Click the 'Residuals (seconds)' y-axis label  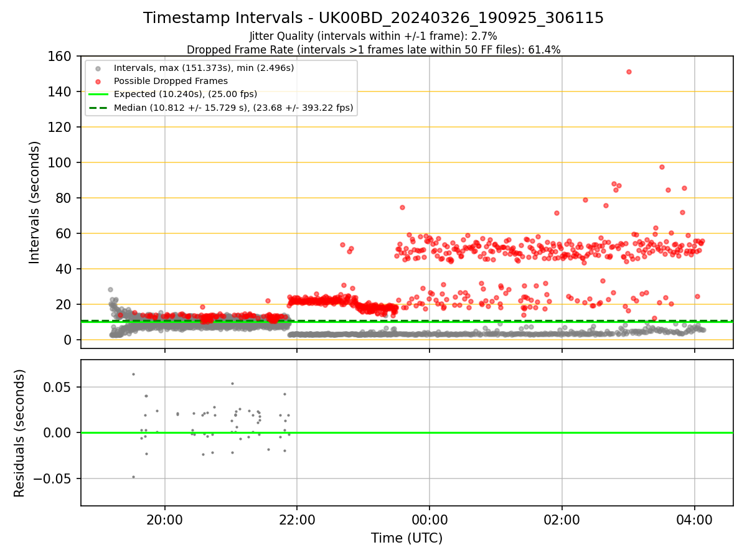(20, 433)
